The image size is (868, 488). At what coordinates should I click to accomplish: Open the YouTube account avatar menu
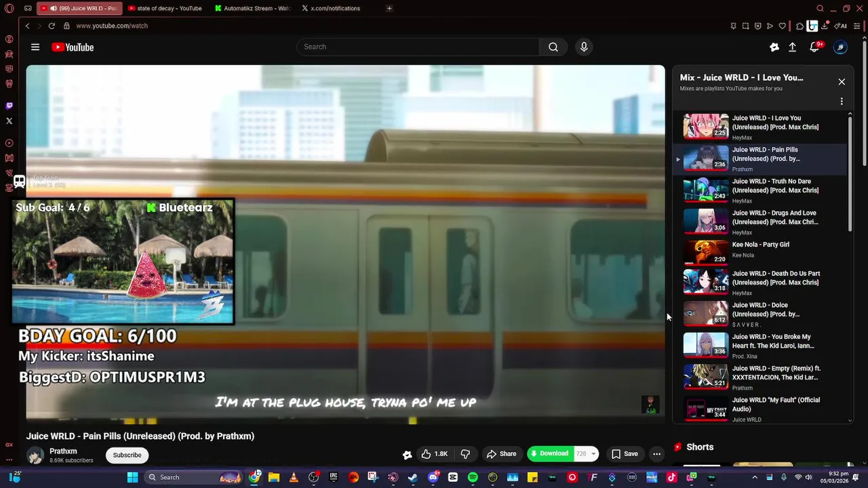pyautogui.click(x=840, y=47)
